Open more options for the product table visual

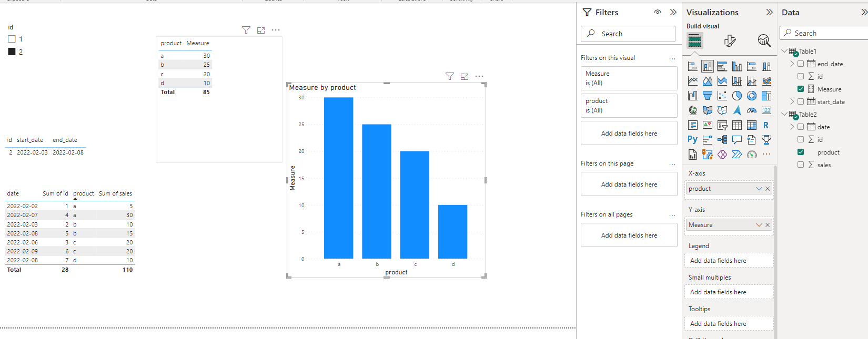[x=276, y=30]
